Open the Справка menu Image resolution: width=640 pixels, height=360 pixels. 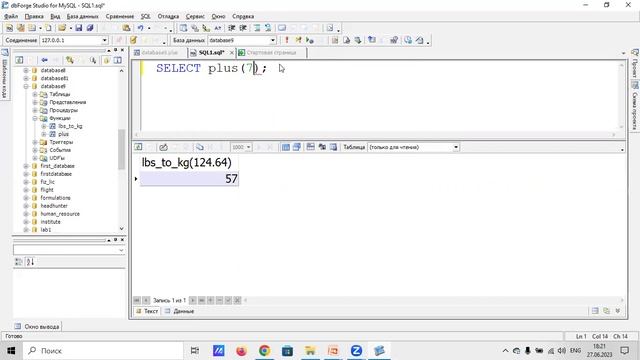point(243,16)
